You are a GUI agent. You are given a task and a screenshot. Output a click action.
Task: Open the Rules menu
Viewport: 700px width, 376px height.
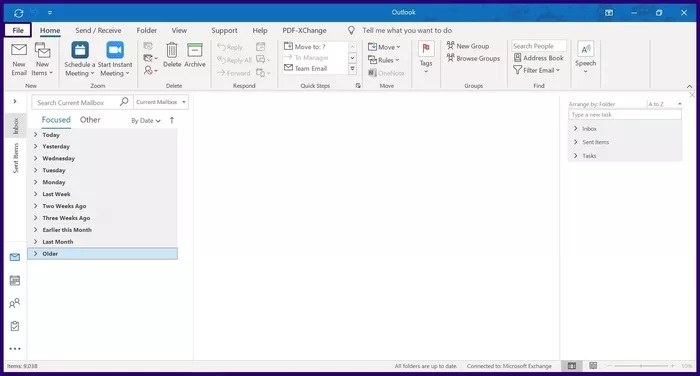click(383, 60)
